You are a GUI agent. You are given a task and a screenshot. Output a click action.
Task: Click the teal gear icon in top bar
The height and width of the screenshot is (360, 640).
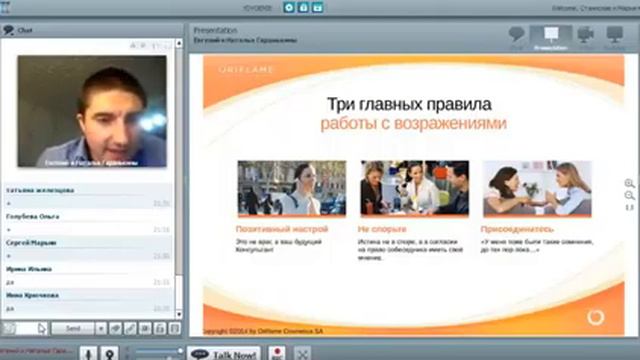[x=289, y=7]
